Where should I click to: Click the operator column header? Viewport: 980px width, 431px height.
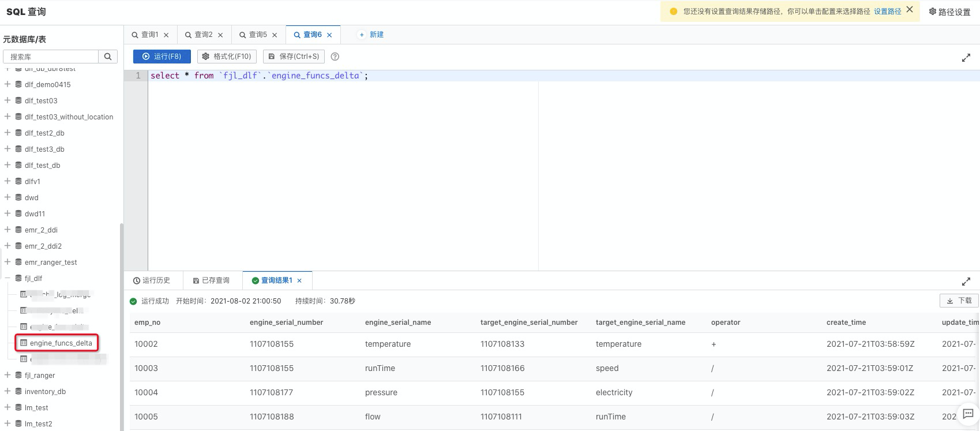[x=726, y=323]
